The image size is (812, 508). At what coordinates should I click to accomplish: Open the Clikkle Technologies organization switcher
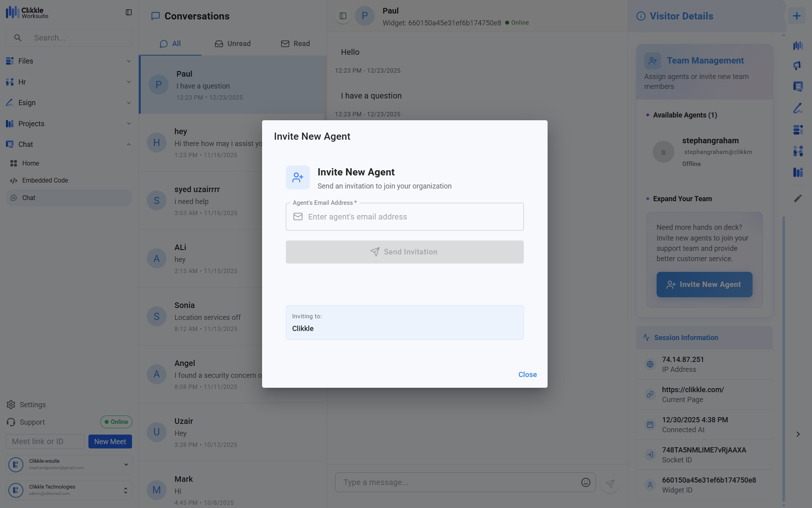126,490
